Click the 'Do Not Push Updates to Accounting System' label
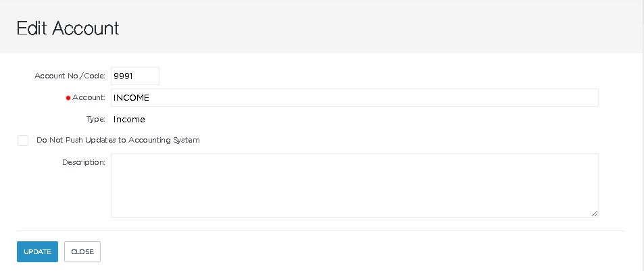The width and height of the screenshot is (644, 271). coord(118,140)
